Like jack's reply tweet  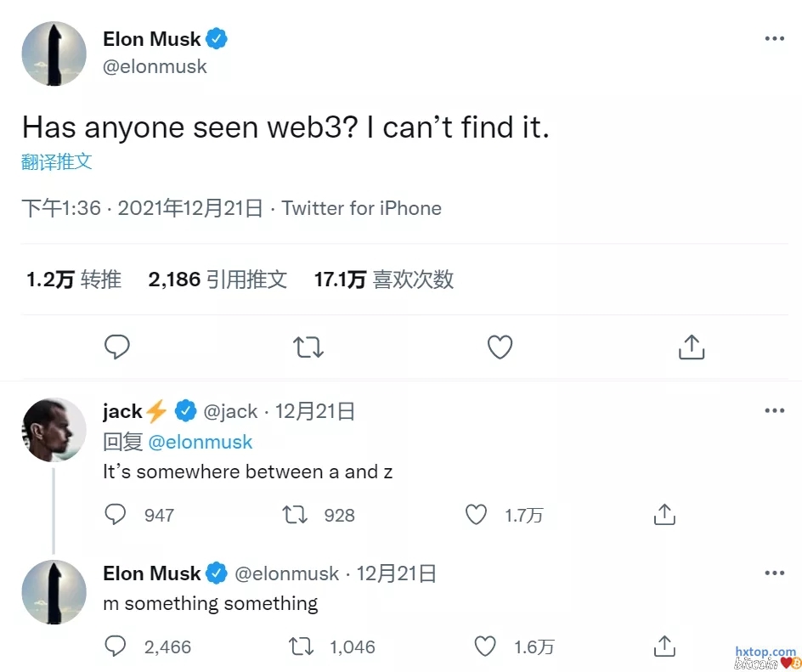point(477,515)
